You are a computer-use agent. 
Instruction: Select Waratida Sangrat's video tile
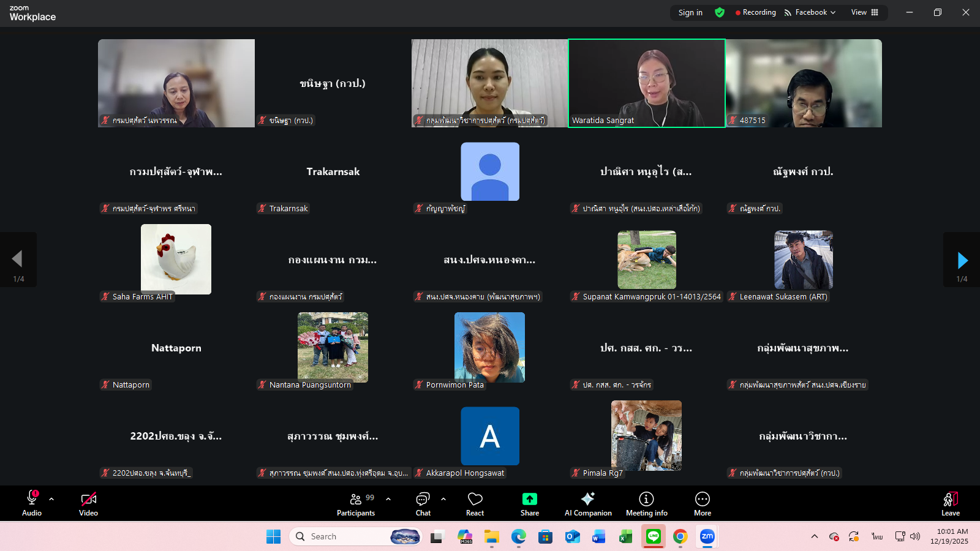[647, 83]
